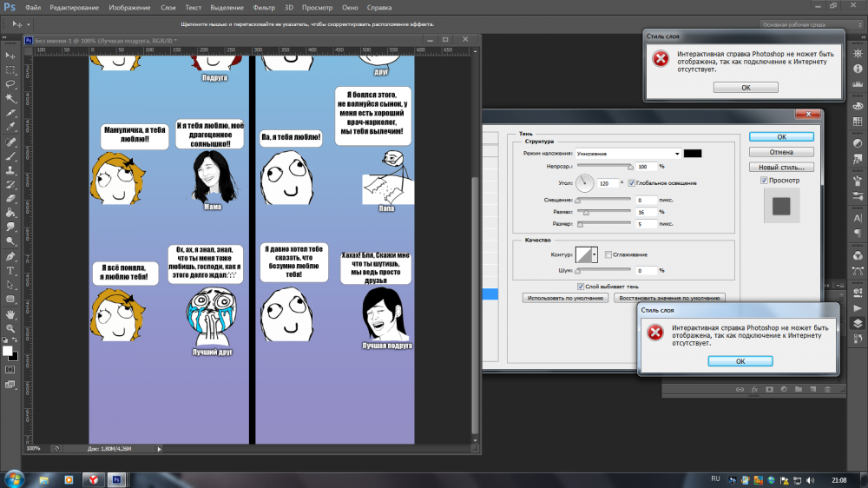Click OK in the Layer Style (Стиль слоя) dialog
This screenshot has width=868, height=488.
[x=781, y=137]
